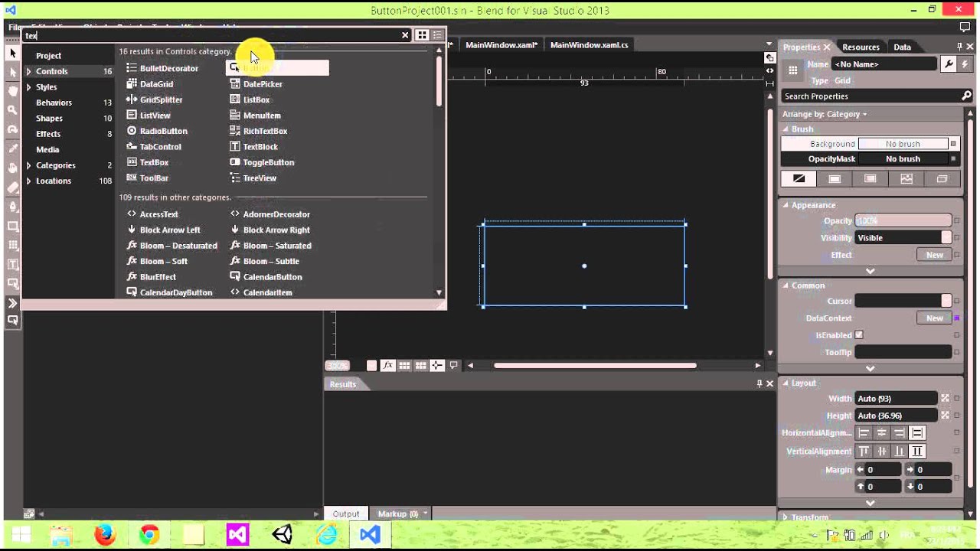
Task: Expand the Styles category tree
Action: [28, 87]
